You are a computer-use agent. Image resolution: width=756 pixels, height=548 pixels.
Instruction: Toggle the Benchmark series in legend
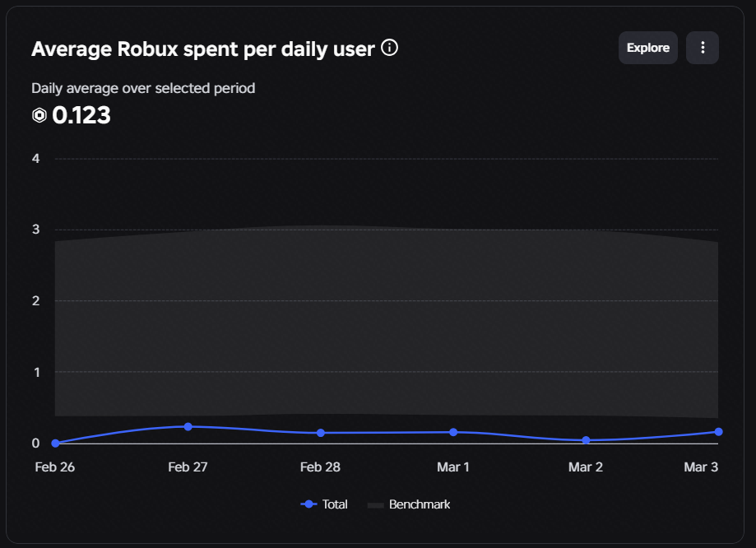pos(409,504)
